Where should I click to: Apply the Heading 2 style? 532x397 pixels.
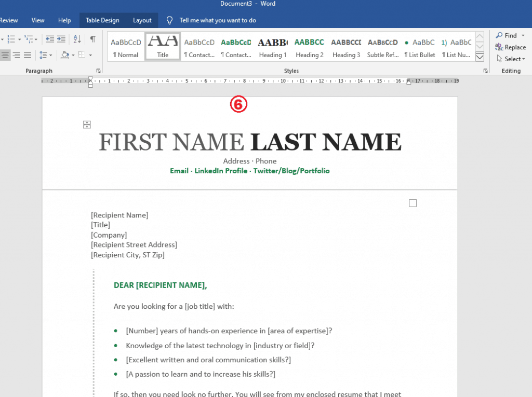[x=310, y=47]
